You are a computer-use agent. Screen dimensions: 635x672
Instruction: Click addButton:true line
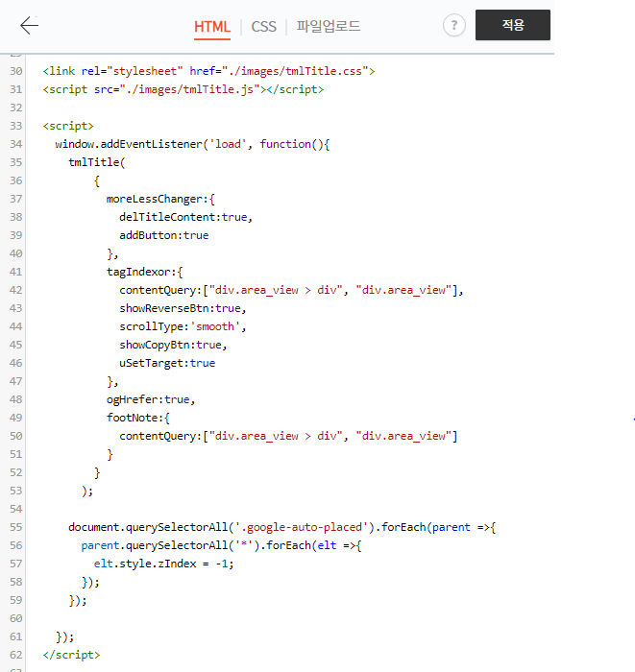click(x=163, y=235)
